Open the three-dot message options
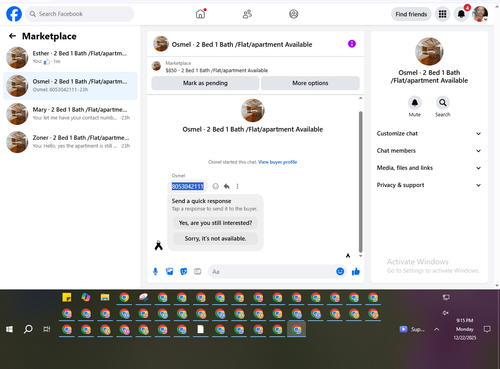This screenshot has height=369, width=500. click(x=237, y=186)
